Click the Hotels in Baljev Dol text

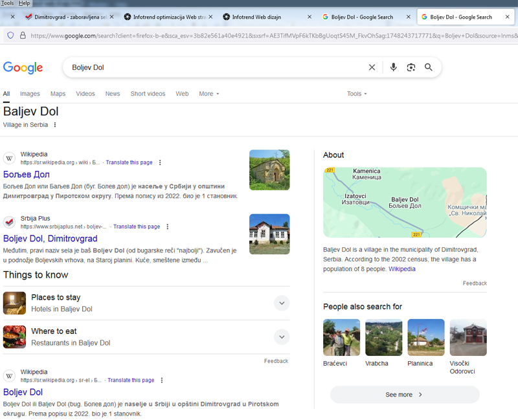click(x=62, y=309)
